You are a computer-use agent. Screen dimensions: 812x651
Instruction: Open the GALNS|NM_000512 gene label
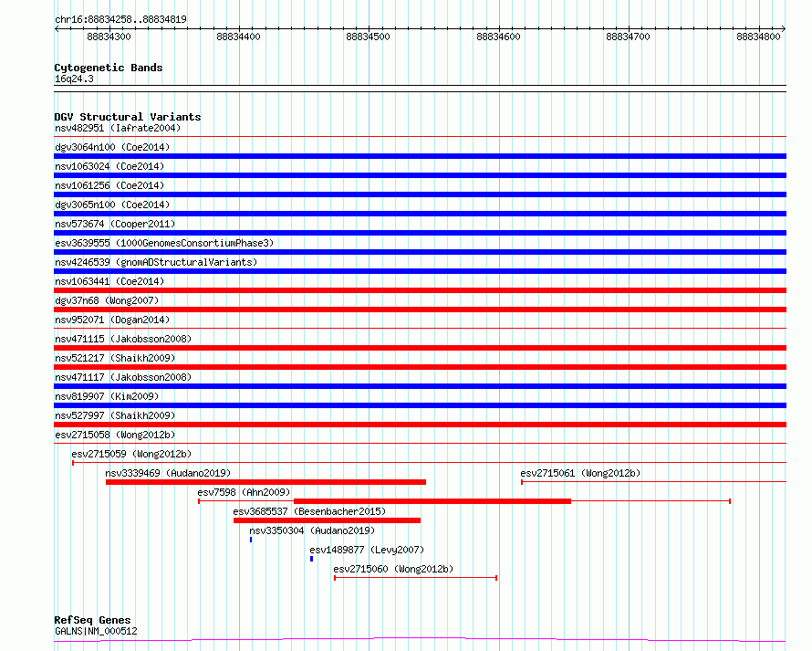coord(96,631)
